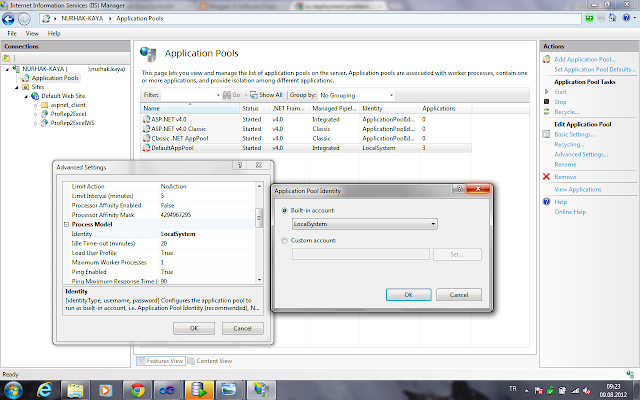Collapse the Default Web Site node
Screen dimensions: 640x400
[x=27, y=96]
